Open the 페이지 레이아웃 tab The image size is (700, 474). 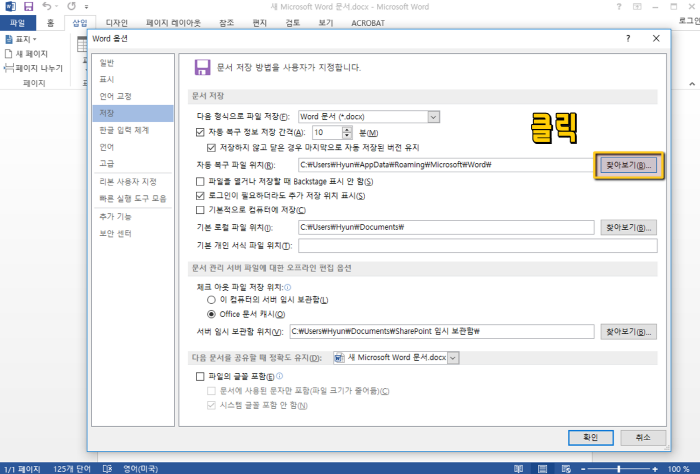173,23
